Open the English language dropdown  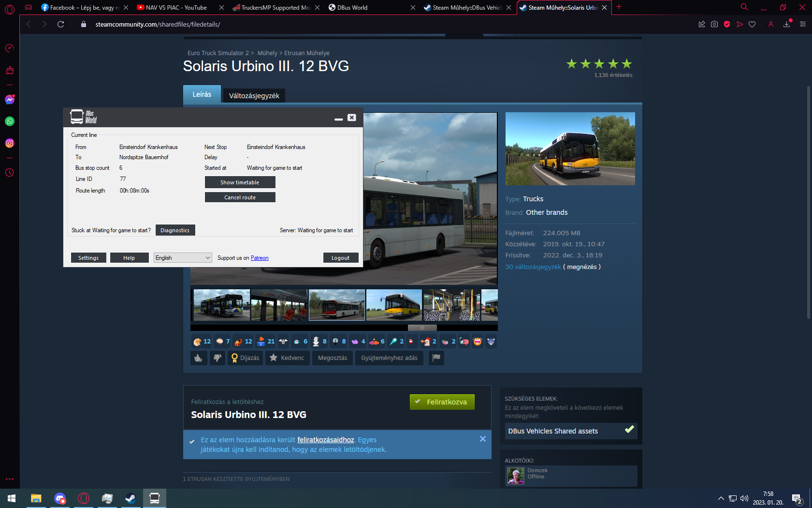pyautogui.click(x=183, y=258)
